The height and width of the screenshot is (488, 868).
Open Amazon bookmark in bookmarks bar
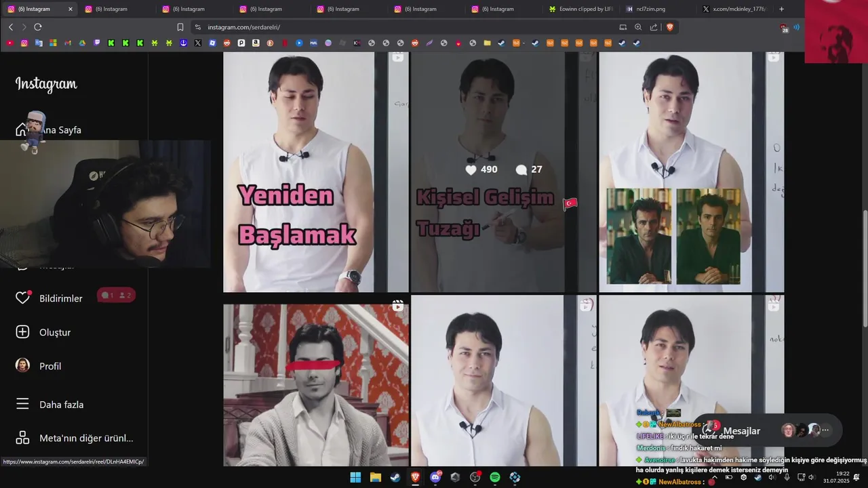[x=256, y=43]
